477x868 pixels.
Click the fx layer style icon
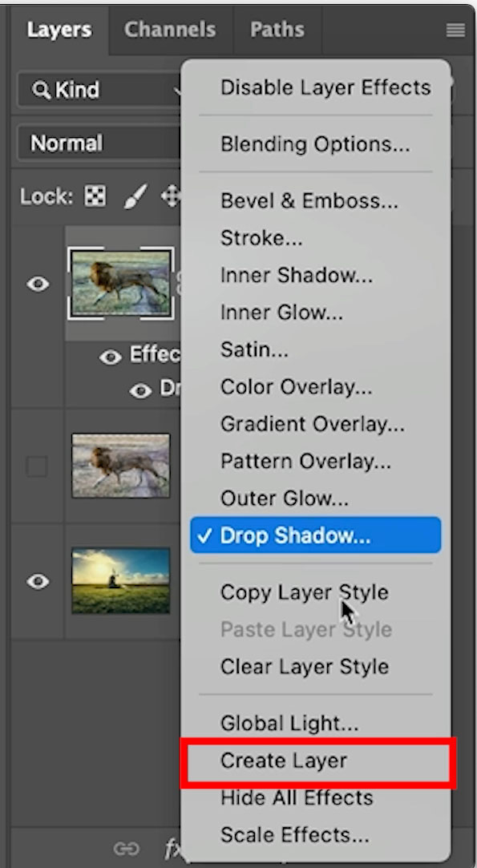[x=173, y=847]
